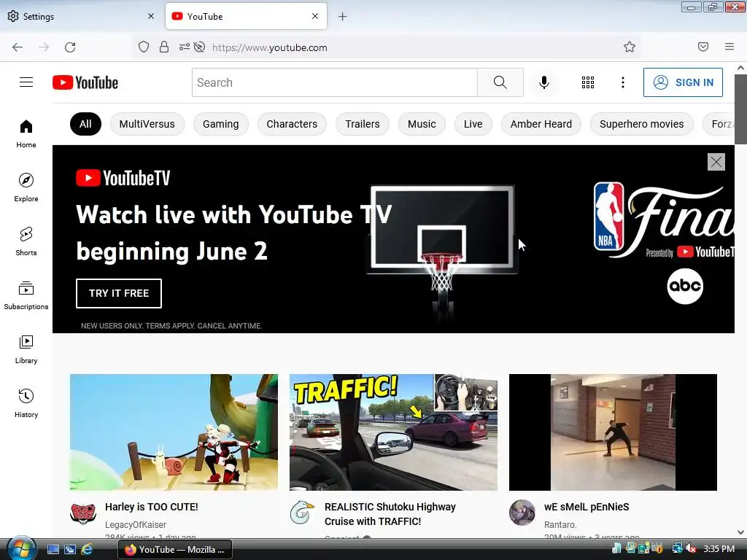Select the Amber Heard filter chip
This screenshot has width=747, height=560.
(541, 124)
